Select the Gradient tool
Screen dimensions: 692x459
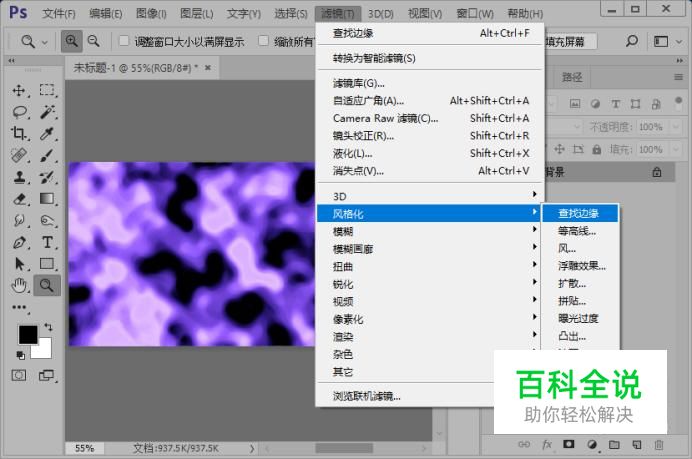click(x=47, y=199)
